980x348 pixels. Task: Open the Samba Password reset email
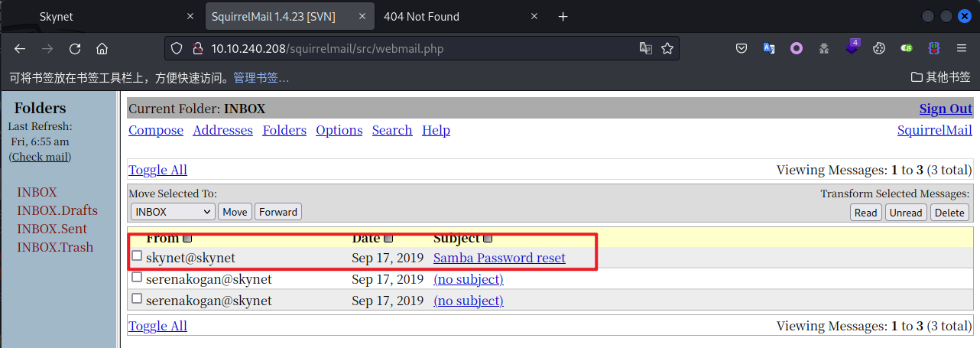tap(499, 258)
